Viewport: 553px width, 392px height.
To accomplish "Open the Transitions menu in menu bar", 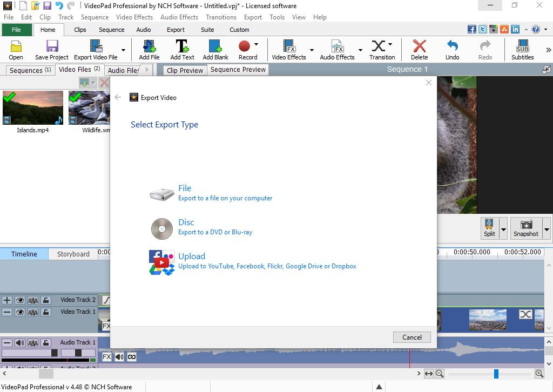I will 221,17.
